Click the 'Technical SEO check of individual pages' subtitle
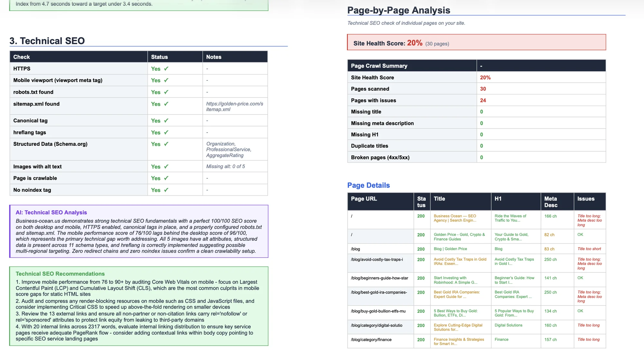Viewport: 644px width, 355px height. pyautogui.click(x=406, y=23)
